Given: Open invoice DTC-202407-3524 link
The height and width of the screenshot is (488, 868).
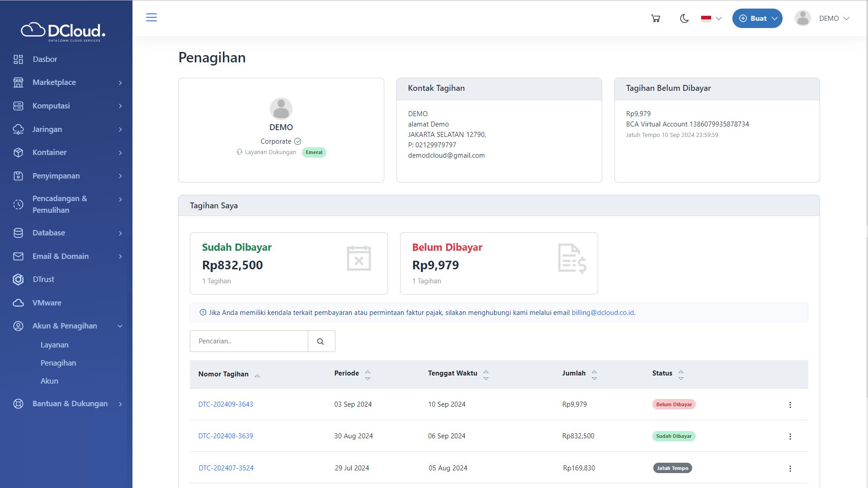Looking at the screenshot, I should pos(226,468).
